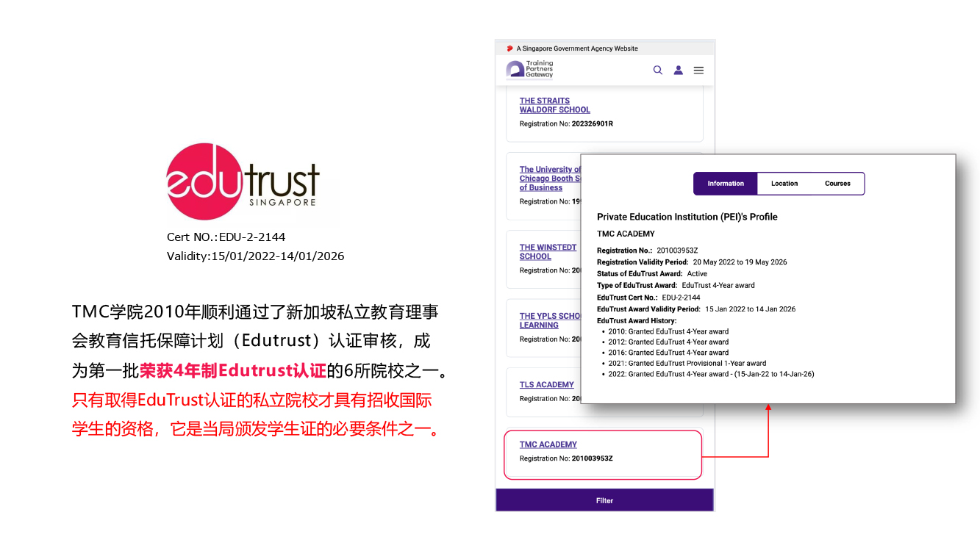Click Validity 15/01/2022-14/01/2026 text
The height and width of the screenshot is (551, 980).
[255, 256]
